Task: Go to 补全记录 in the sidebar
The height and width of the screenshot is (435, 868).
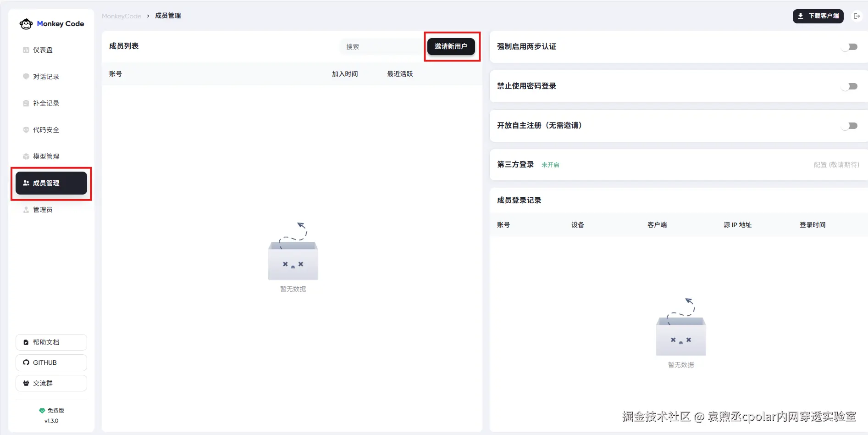Action: point(51,103)
